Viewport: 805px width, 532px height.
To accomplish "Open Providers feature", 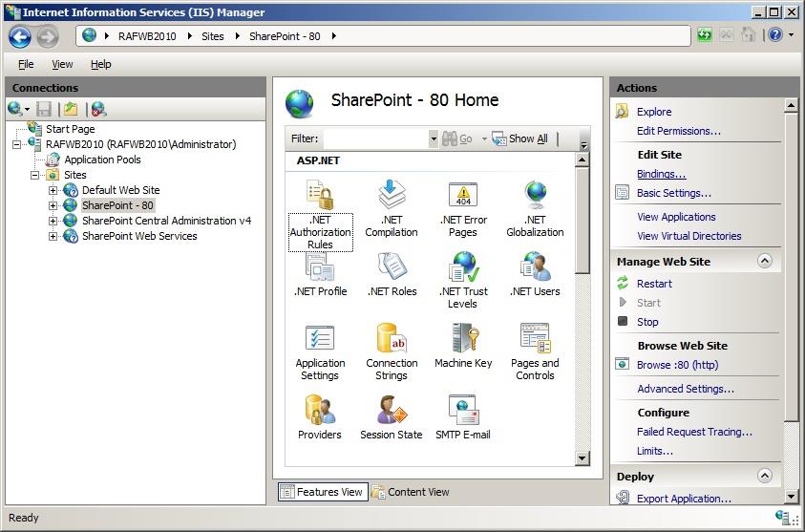I will pyautogui.click(x=319, y=417).
